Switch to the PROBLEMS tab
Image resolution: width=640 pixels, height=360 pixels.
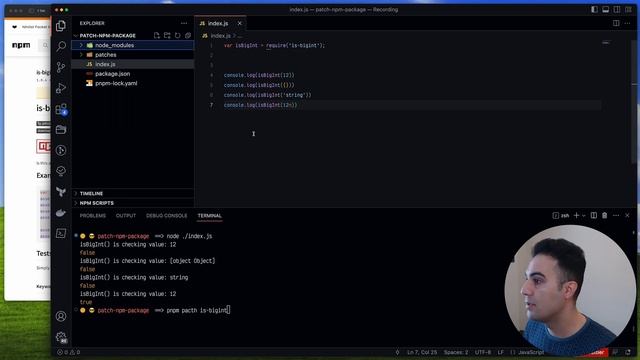[x=93, y=216]
